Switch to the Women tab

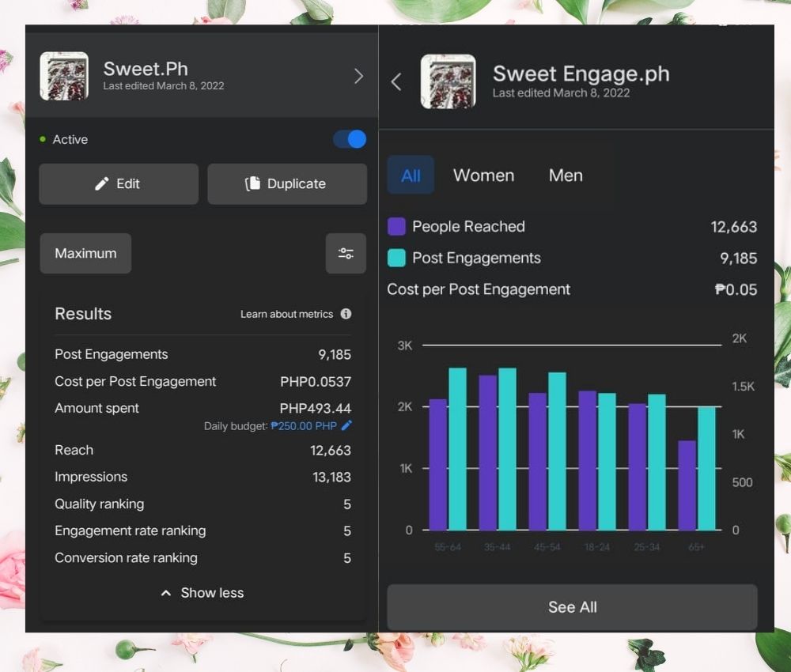[x=484, y=176]
